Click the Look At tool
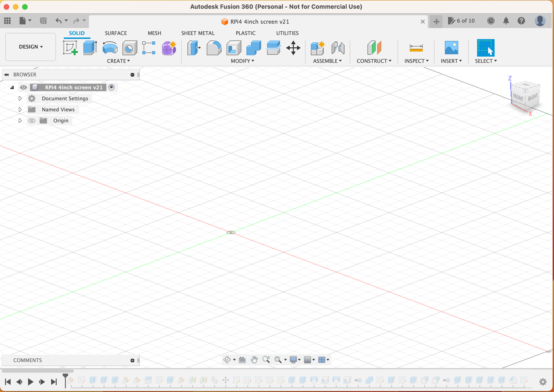The height and width of the screenshot is (392, 554). [242, 360]
